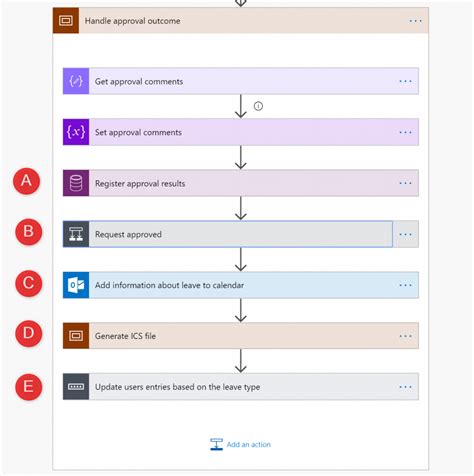The image size is (474, 476).
Task: Open the ellipsis menu for Set approval comments
Action: 405,132
